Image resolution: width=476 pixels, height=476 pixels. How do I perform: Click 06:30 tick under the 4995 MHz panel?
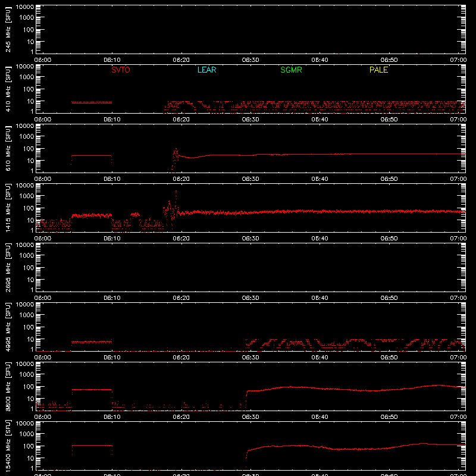click(250, 358)
